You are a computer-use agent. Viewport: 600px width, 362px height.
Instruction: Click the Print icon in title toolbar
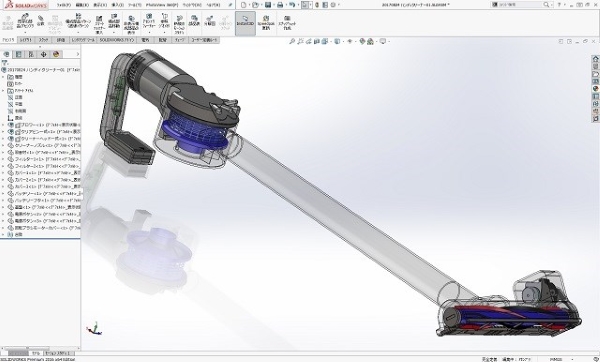pos(280,5)
